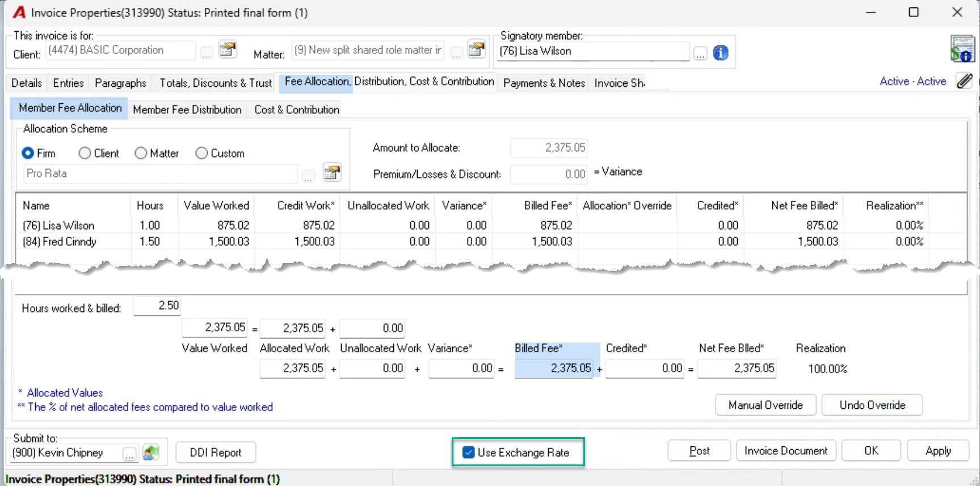Image resolution: width=980 pixels, height=486 pixels.
Task: Switch to the Details tab
Action: tap(27, 83)
